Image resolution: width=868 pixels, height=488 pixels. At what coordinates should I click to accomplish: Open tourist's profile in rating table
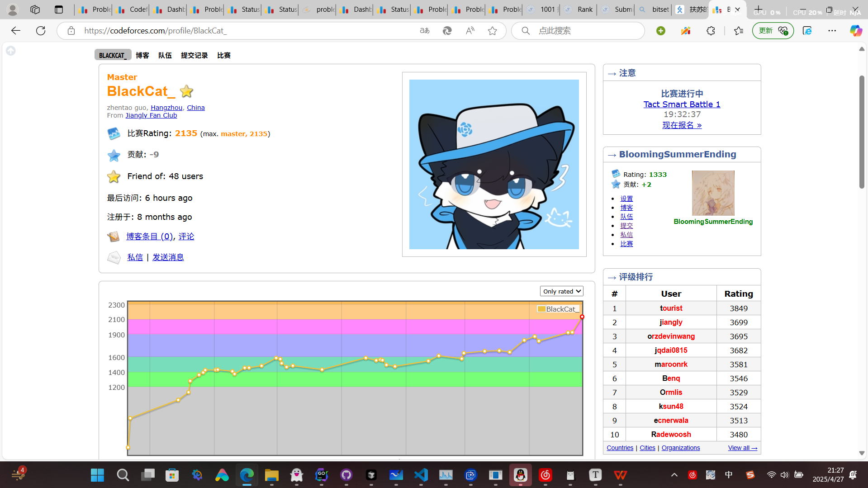(x=671, y=308)
